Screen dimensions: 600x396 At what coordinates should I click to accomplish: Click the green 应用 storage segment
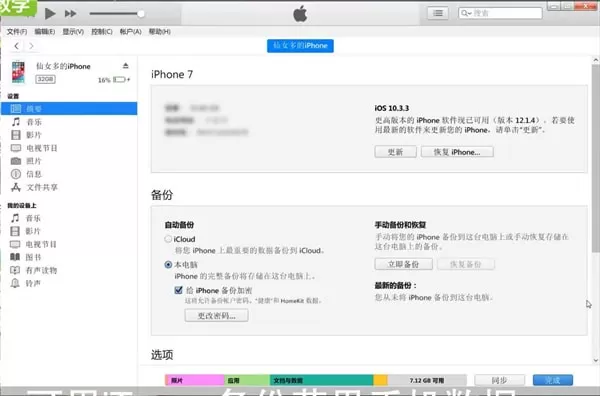pos(247,380)
